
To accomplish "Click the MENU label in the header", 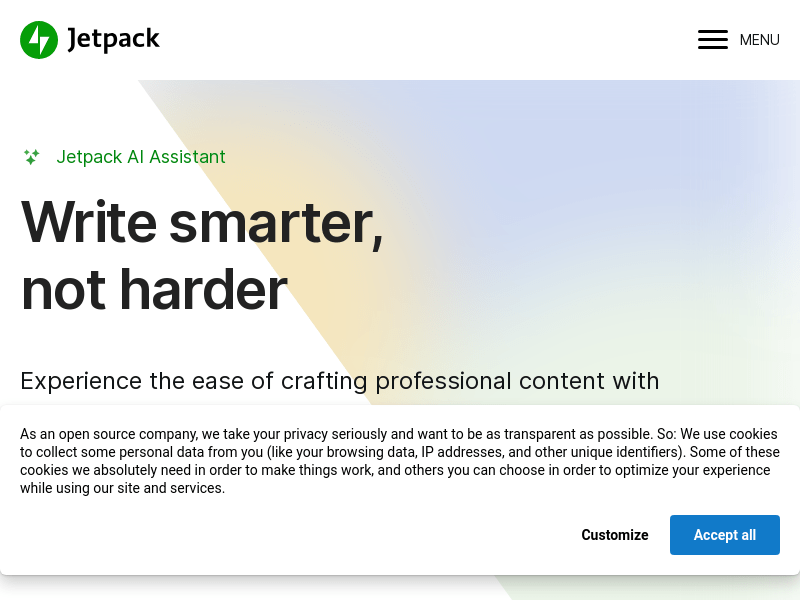I will pyautogui.click(x=759, y=40).
